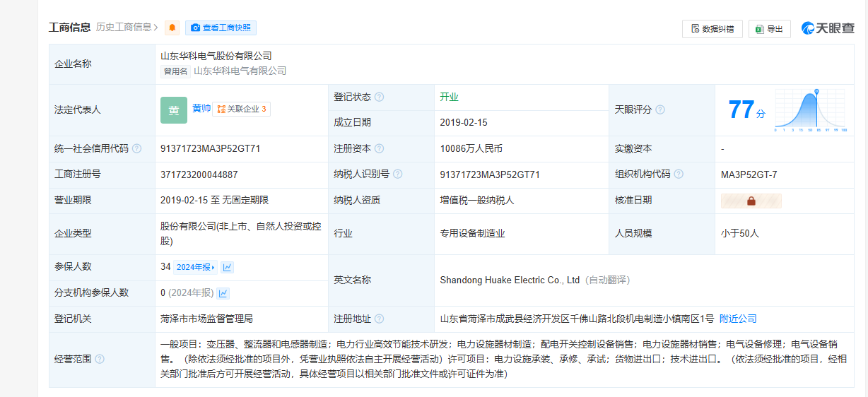
Task: Click the 股份有限公司 enterprise type value
Action: pos(240,234)
